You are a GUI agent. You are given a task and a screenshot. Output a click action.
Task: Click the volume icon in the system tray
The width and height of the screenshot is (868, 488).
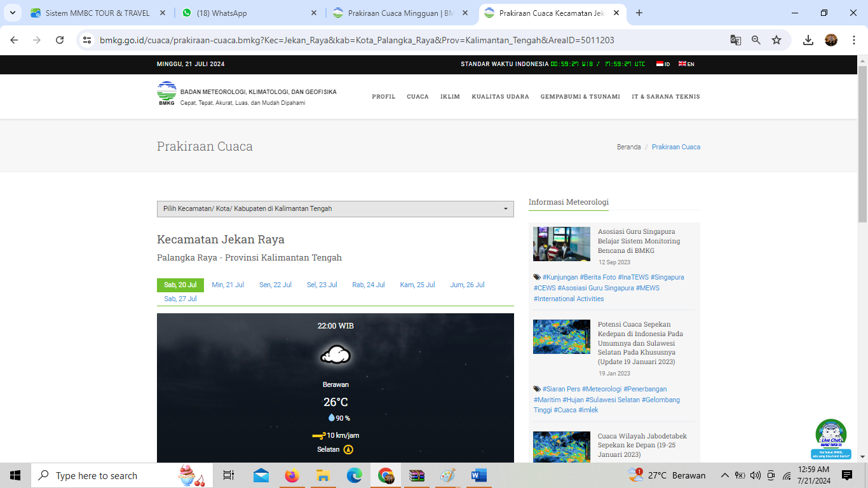point(756,475)
